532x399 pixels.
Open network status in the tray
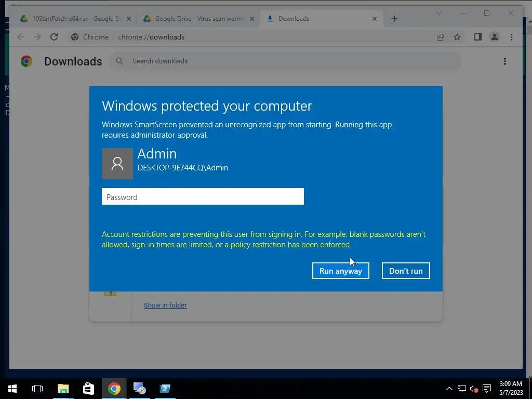click(x=461, y=389)
